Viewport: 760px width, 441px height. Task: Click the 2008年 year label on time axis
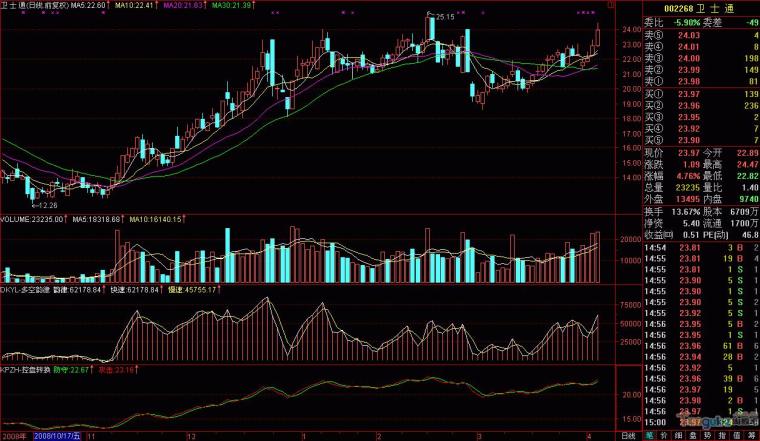[13, 436]
